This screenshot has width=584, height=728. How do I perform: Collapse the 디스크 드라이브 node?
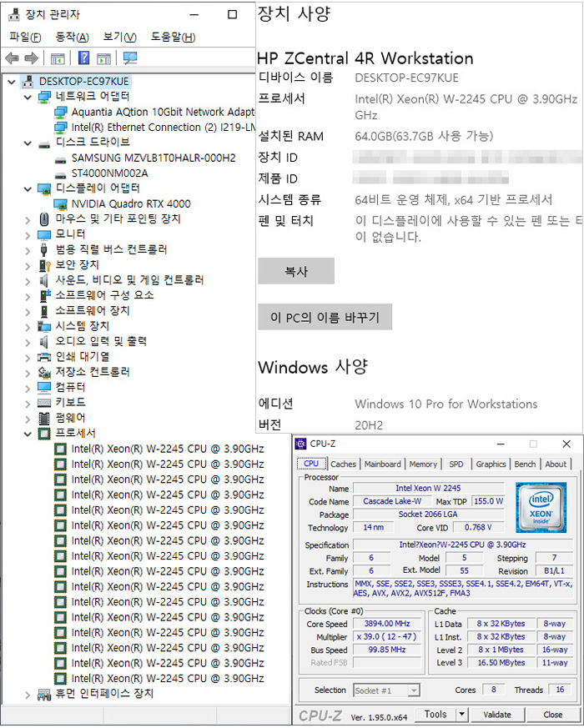coord(28,143)
